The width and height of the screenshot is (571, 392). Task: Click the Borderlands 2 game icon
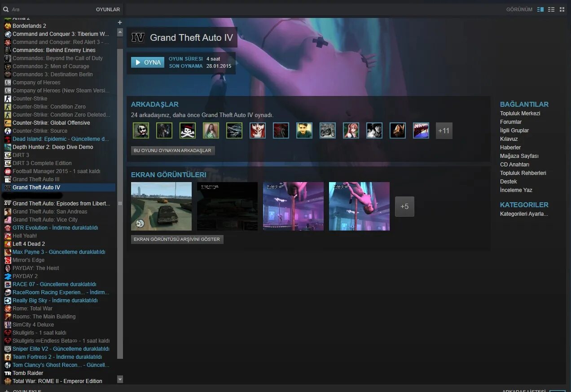coord(8,26)
